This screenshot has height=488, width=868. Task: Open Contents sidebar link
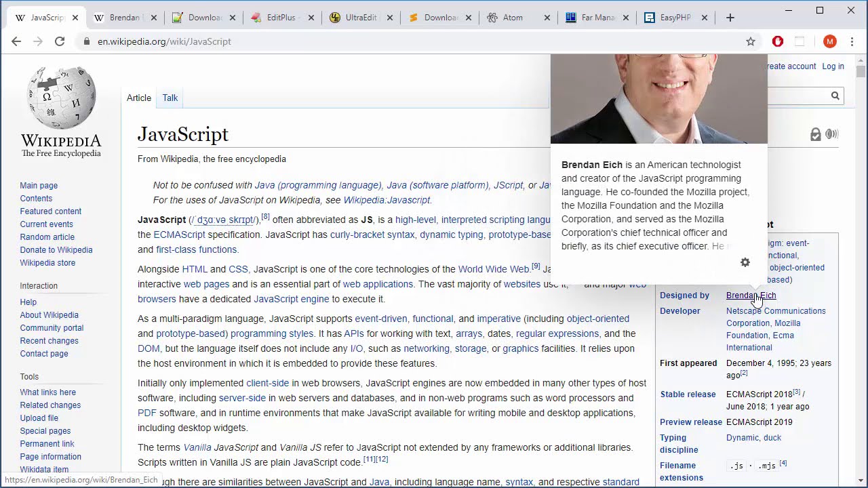click(36, 199)
